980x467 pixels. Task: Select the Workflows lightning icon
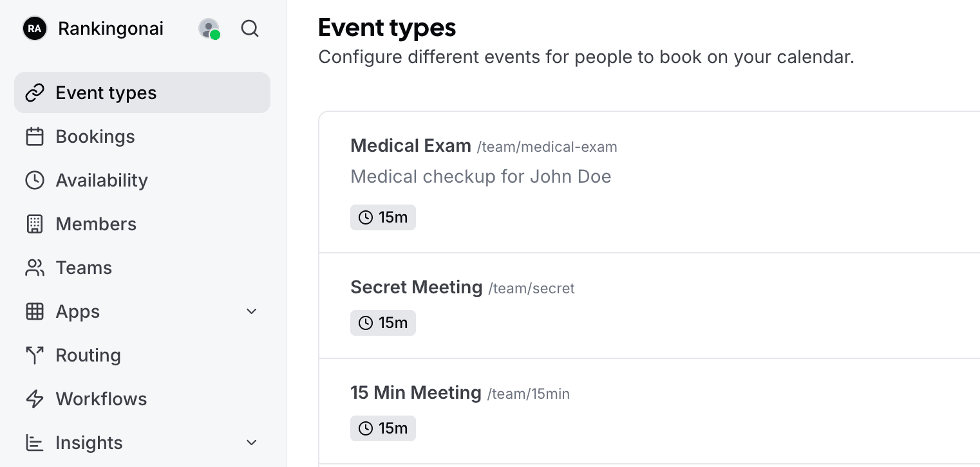pyautogui.click(x=35, y=399)
